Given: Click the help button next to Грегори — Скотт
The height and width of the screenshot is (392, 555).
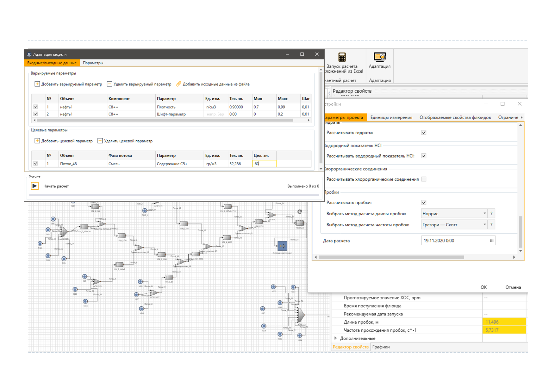Looking at the screenshot, I should 491,224.
